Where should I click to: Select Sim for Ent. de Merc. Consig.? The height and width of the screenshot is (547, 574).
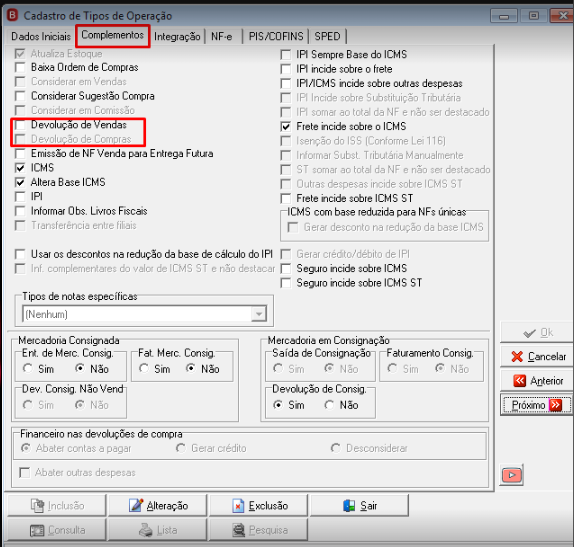pos(28,368)
